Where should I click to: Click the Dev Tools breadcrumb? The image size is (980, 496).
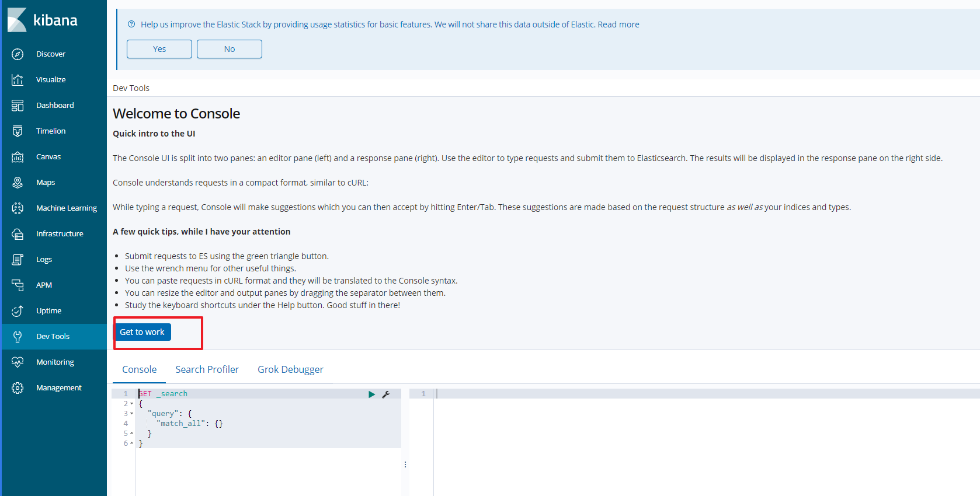131,88
